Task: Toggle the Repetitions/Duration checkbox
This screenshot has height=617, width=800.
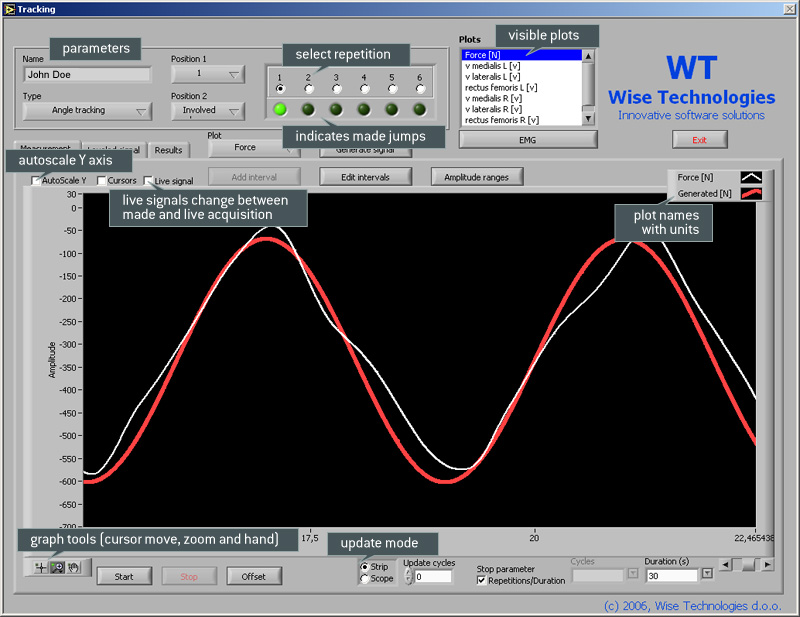Action: click(481, 580)
